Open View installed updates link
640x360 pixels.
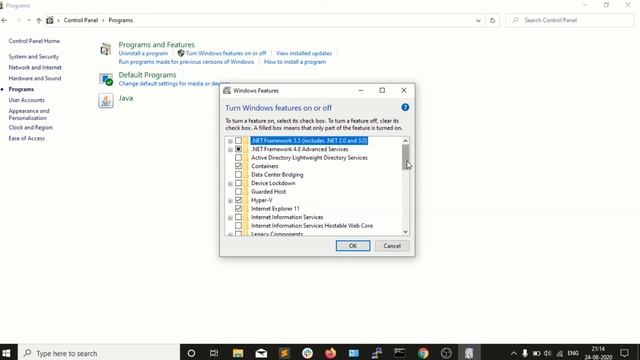(x=304, y=53)
